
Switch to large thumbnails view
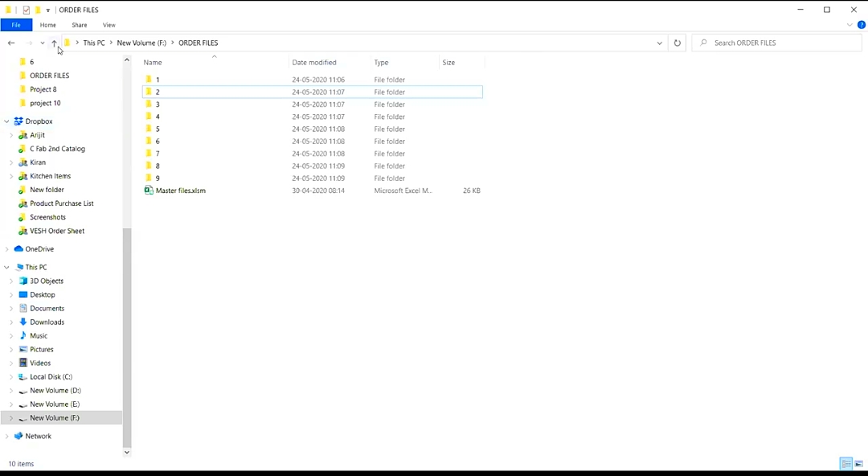pyautogui.click(x=858, y=463)
